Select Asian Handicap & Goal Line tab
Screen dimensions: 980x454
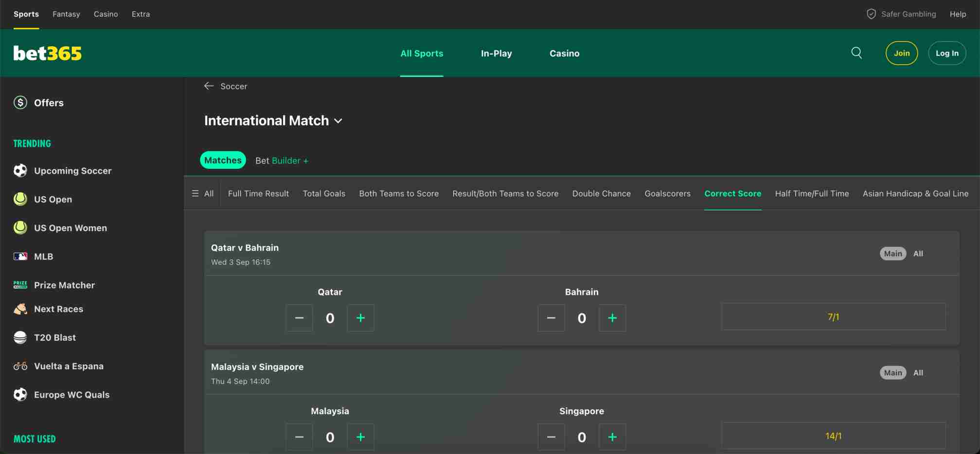[915, 194]
